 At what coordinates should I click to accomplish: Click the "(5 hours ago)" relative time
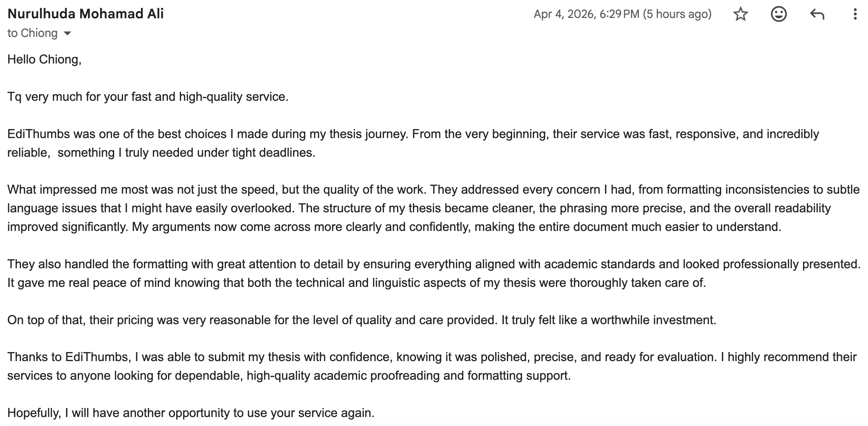coord(677,14)
